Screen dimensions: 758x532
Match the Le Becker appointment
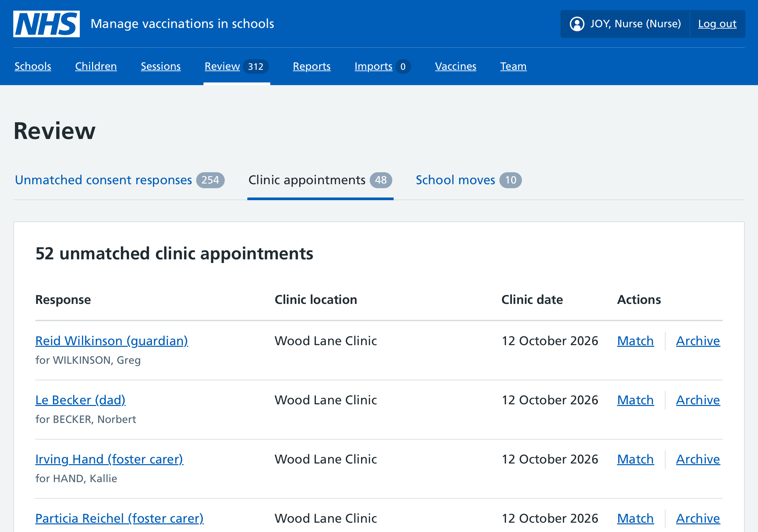pos(635,400)
